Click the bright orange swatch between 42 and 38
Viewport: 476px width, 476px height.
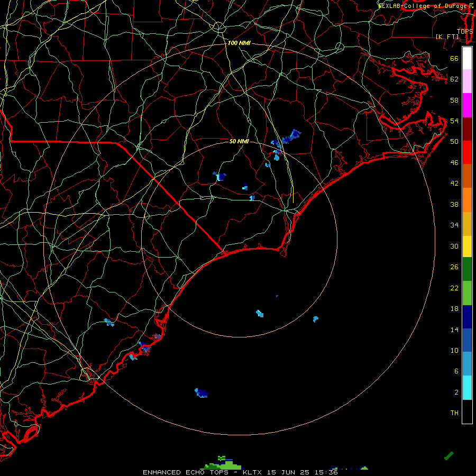(467, 200)
